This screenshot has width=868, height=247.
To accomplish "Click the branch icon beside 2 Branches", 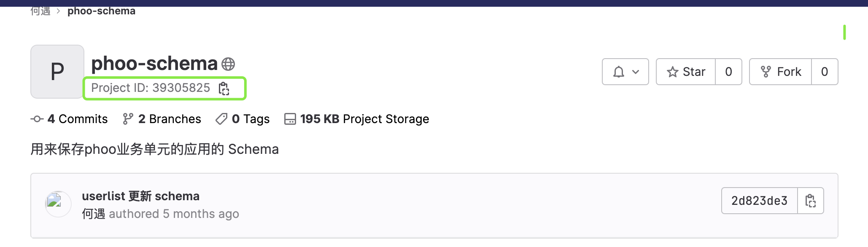I will [x=128, y=119].
